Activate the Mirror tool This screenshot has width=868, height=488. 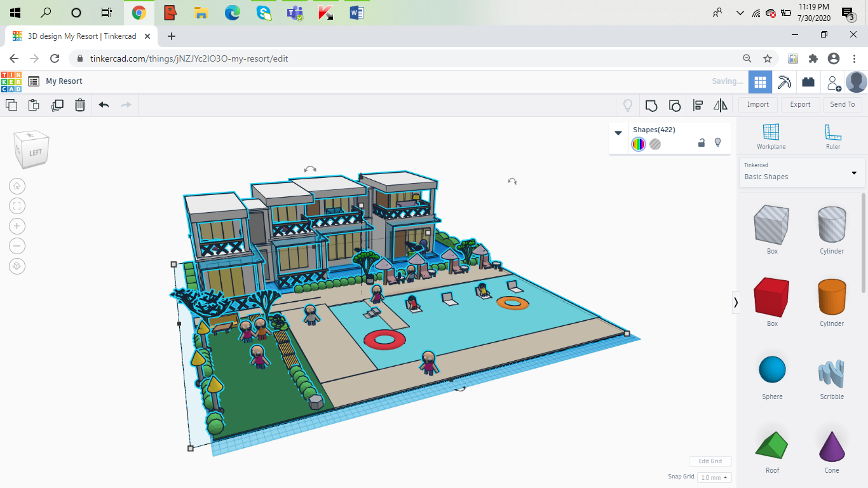coord(721,105)
